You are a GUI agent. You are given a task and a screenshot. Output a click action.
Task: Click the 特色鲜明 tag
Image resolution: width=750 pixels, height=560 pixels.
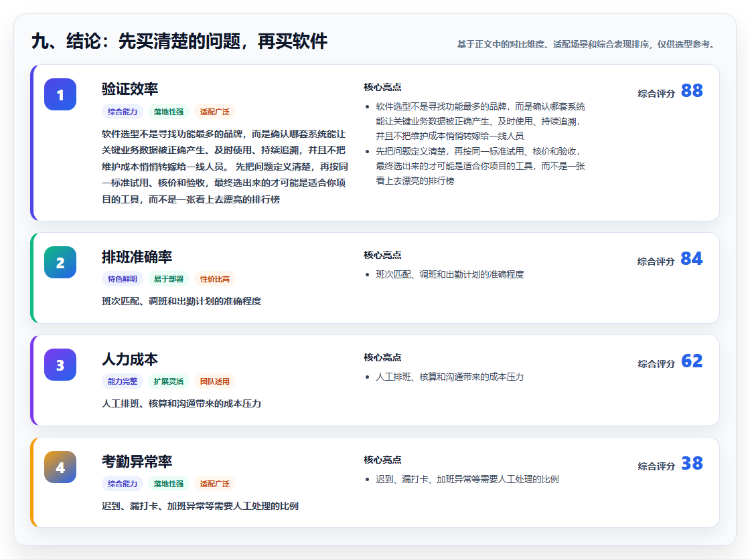123,279
